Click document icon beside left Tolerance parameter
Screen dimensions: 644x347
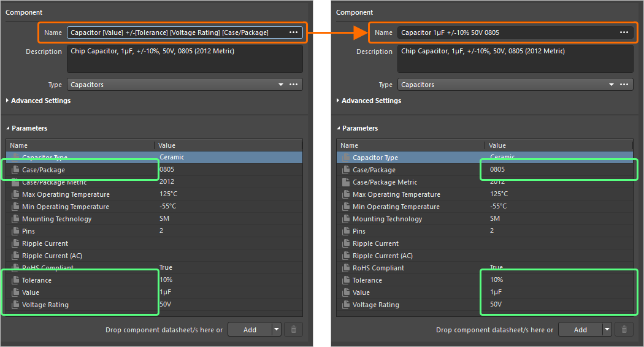point(15,280)
